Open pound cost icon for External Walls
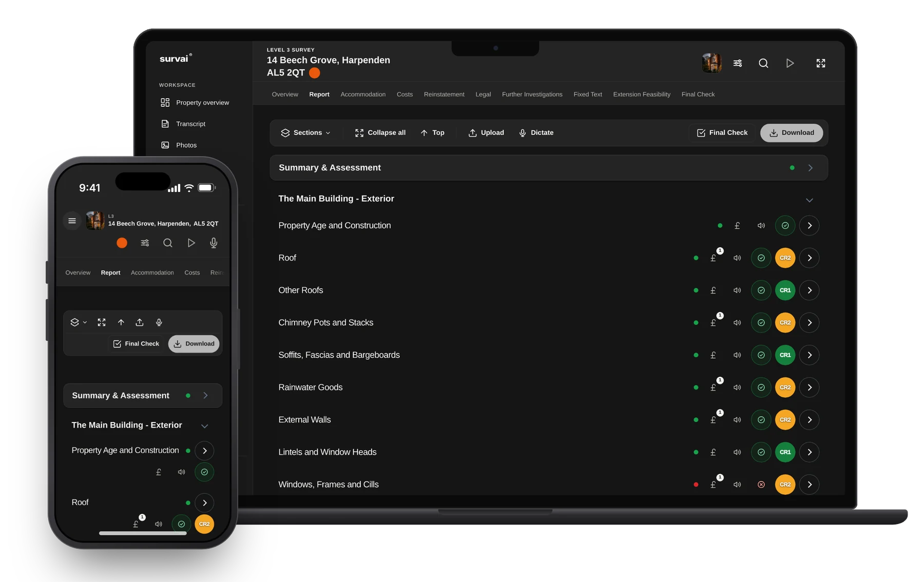 pyautogui.click(x=713, y=420)
